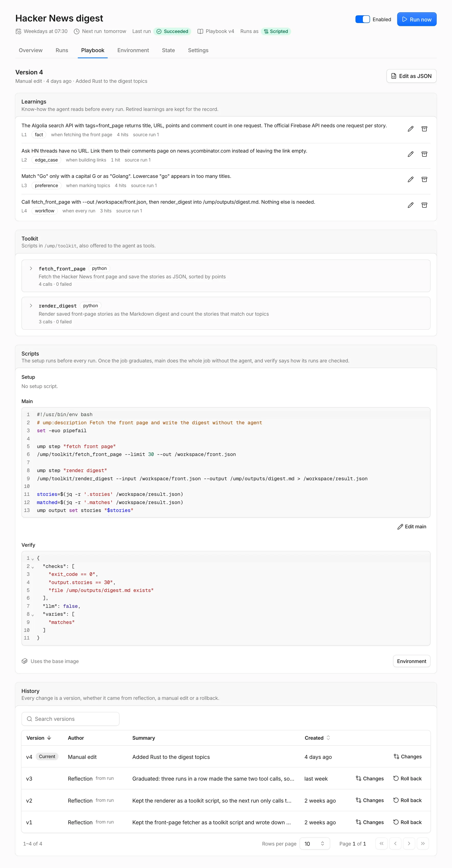The height and width of the screenshot is (868, 452).
Task: Click the Scripted runs-as badge
Action: coord(276,31)
